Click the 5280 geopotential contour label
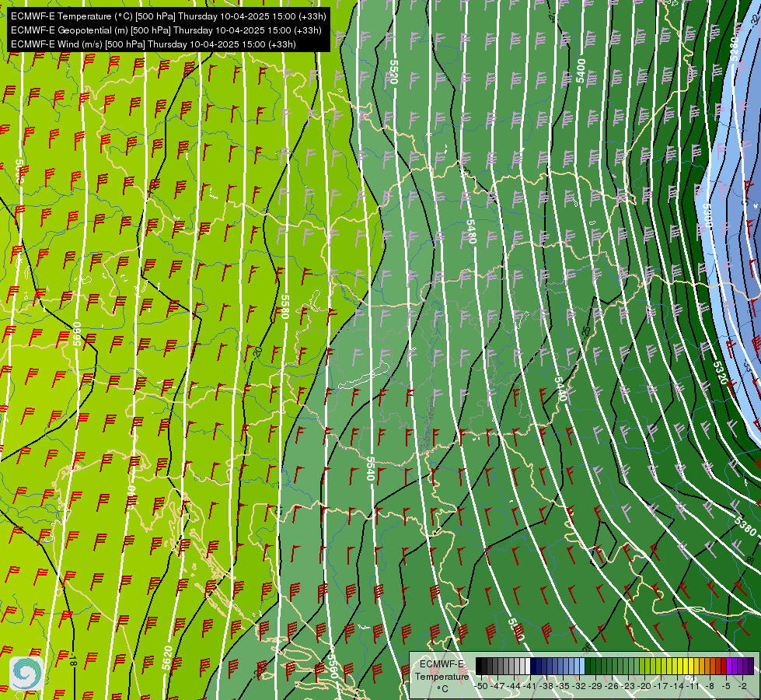The image size is (761, 700). 735,49
